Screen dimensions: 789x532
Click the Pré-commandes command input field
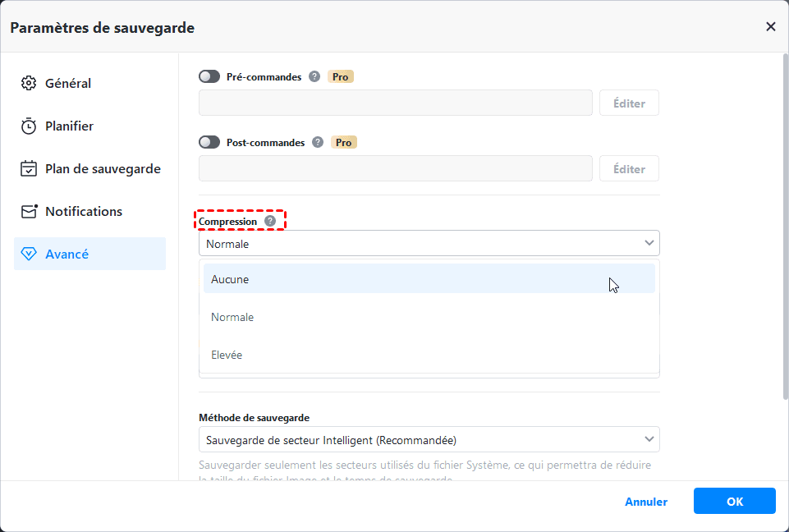[x=395, y=103]
